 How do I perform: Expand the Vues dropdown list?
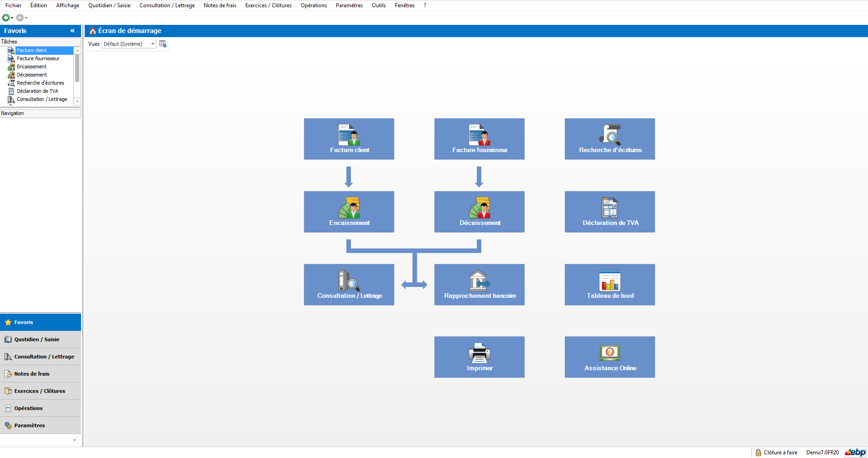(153, 44)
